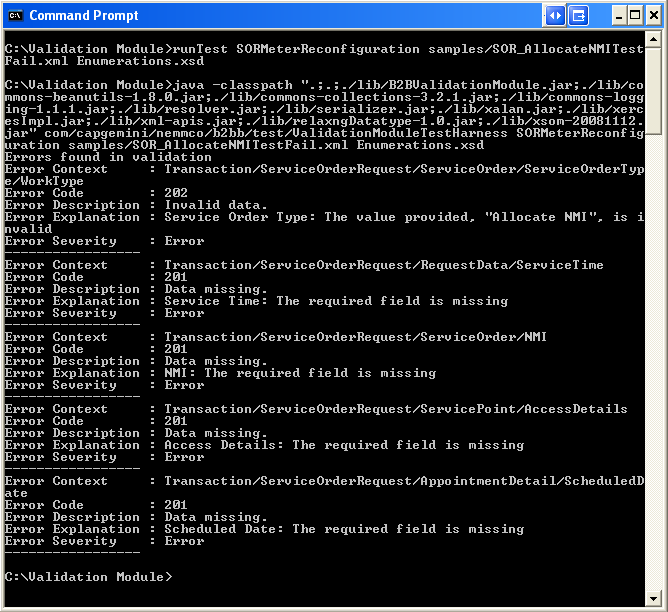The width and height of the screenshot is (668, 612).
Task: Click the blue window-with-arrow title bar icon
Action: (x=579, y=16)
